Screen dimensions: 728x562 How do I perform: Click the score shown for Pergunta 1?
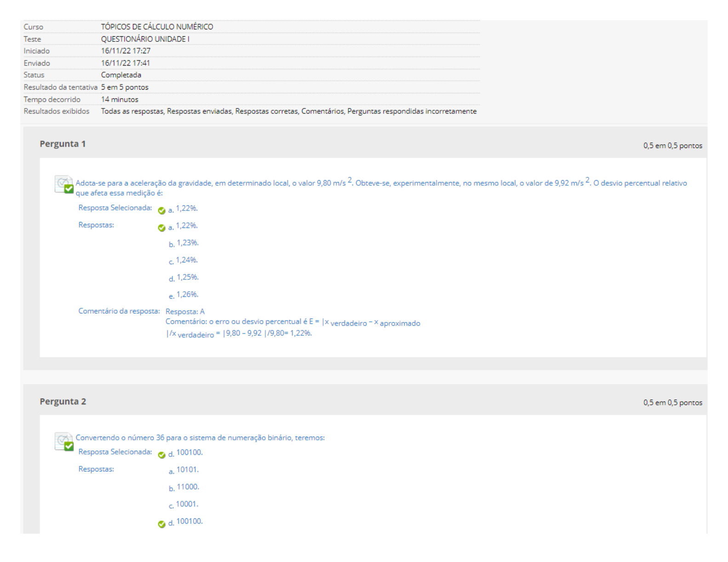[x=672, y=146]
